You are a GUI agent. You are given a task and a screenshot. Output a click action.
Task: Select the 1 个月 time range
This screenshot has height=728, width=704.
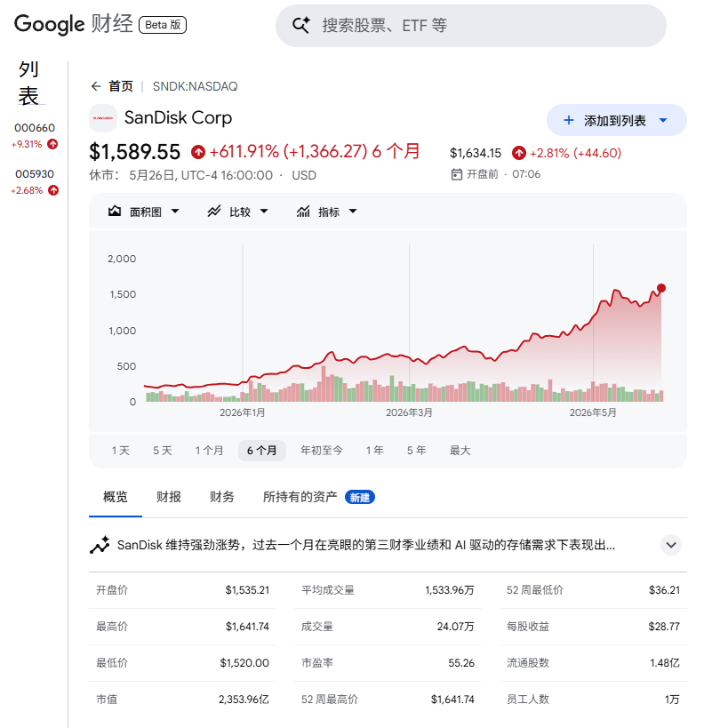pos(209,451)
